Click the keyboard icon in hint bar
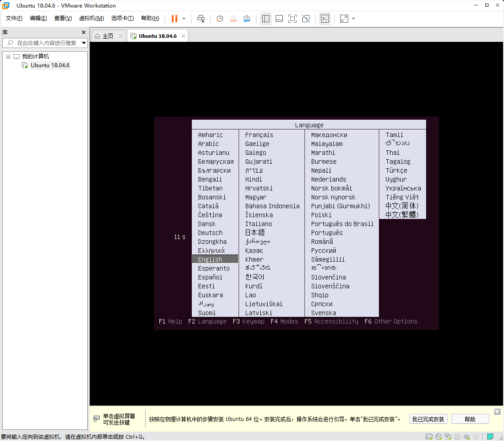Image resolution: width=504 pixels, height=441 pixels. coord(97,418)
